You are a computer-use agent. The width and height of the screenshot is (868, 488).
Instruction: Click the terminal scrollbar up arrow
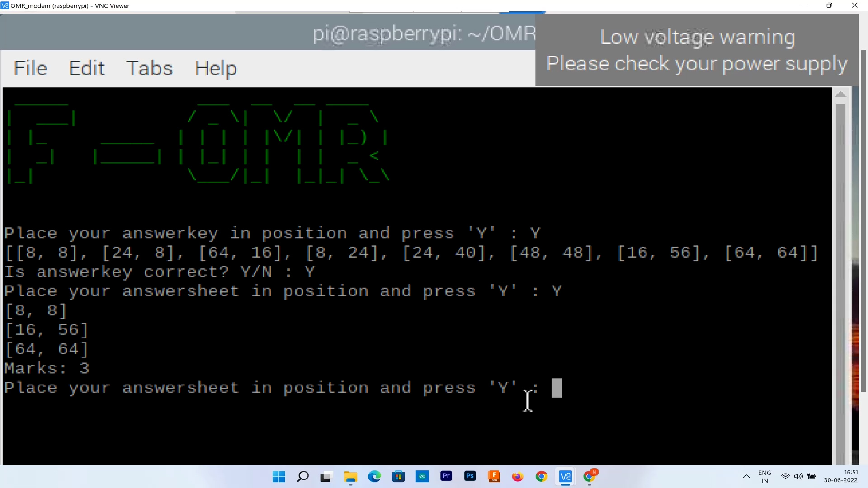840,94
